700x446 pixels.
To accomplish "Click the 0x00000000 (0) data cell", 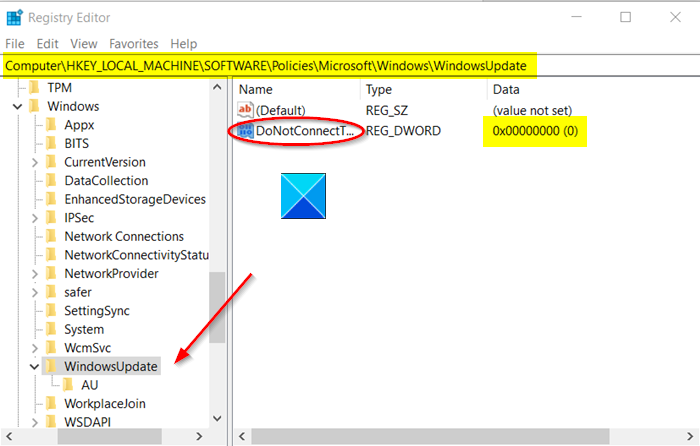I will 535,131.
